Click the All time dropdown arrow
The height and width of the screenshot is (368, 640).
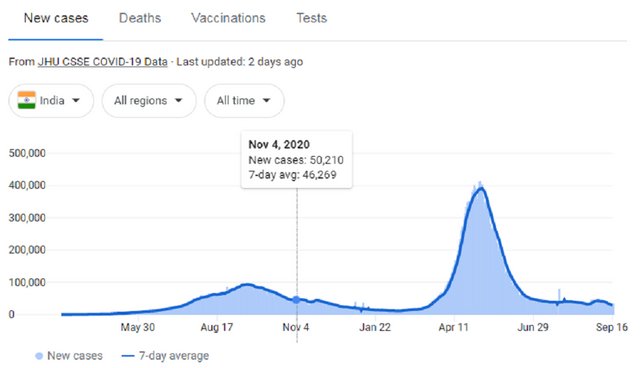point(267,100)
